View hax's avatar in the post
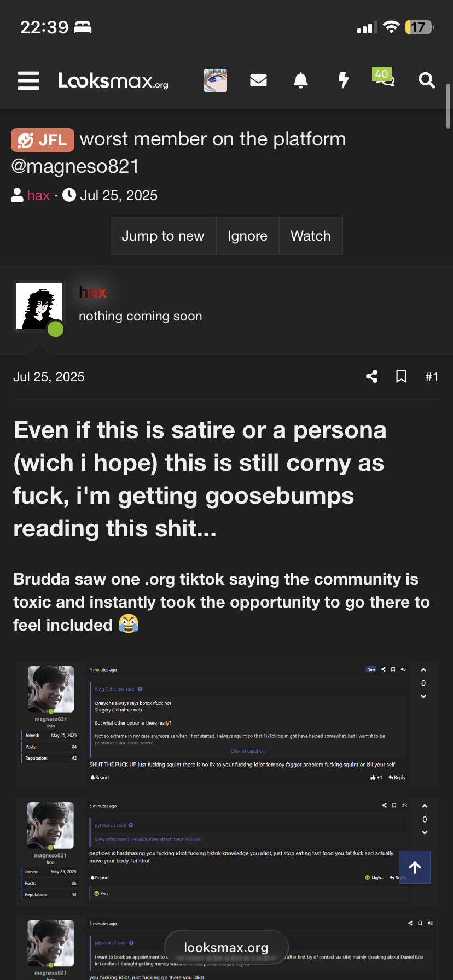 tap(39, 306)
